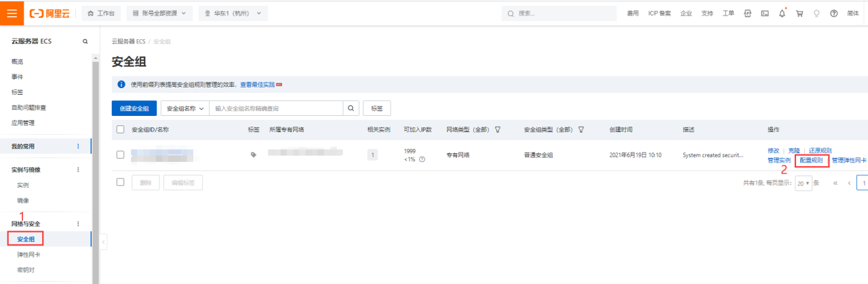Switch language via 简体
Screen dimensions: 868x284
853,14
